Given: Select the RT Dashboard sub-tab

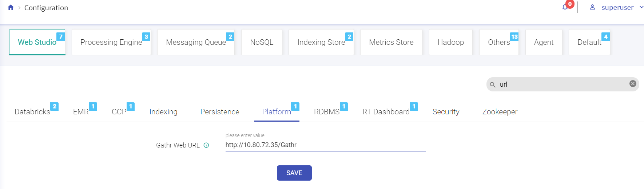Looking at the screenshot, I should coord(386,112).
